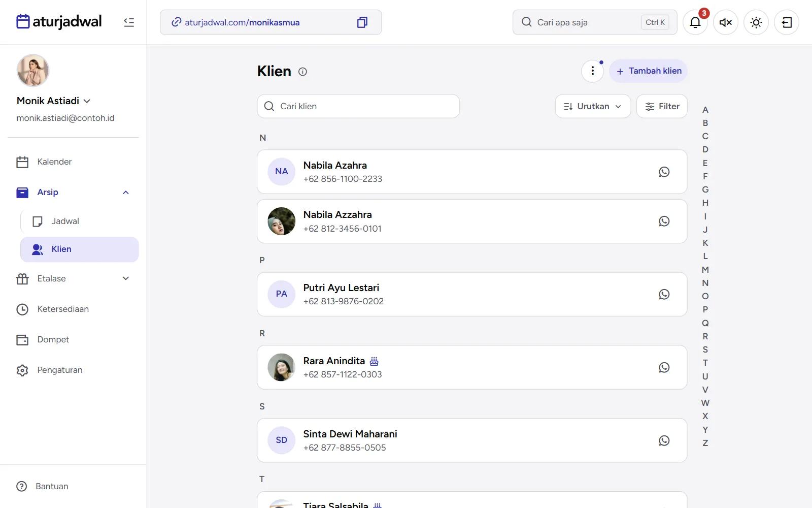Collapse the sidebar with the toggle icon
Screen dimensions: 812x508
(129, 22)
